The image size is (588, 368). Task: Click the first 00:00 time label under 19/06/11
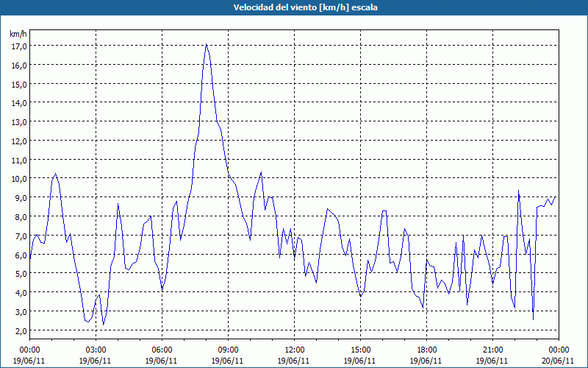point(29,350)
